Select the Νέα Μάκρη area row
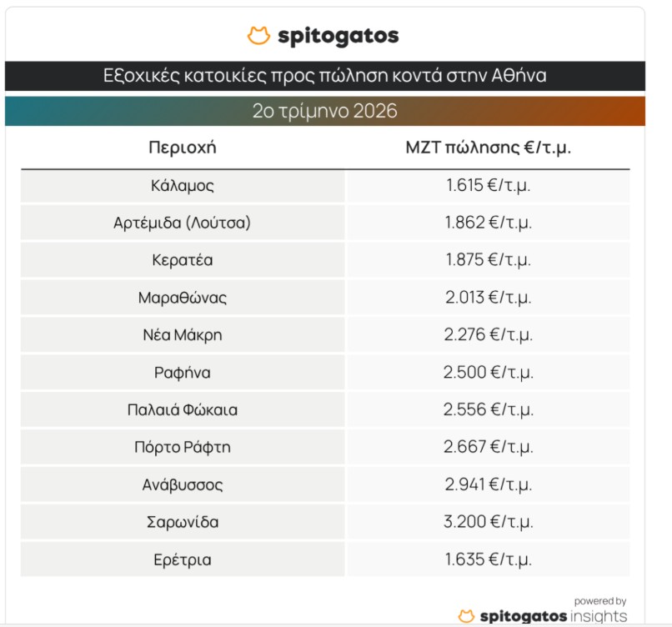This screenshot has height=627, width=672. click(x=325, y=334)
